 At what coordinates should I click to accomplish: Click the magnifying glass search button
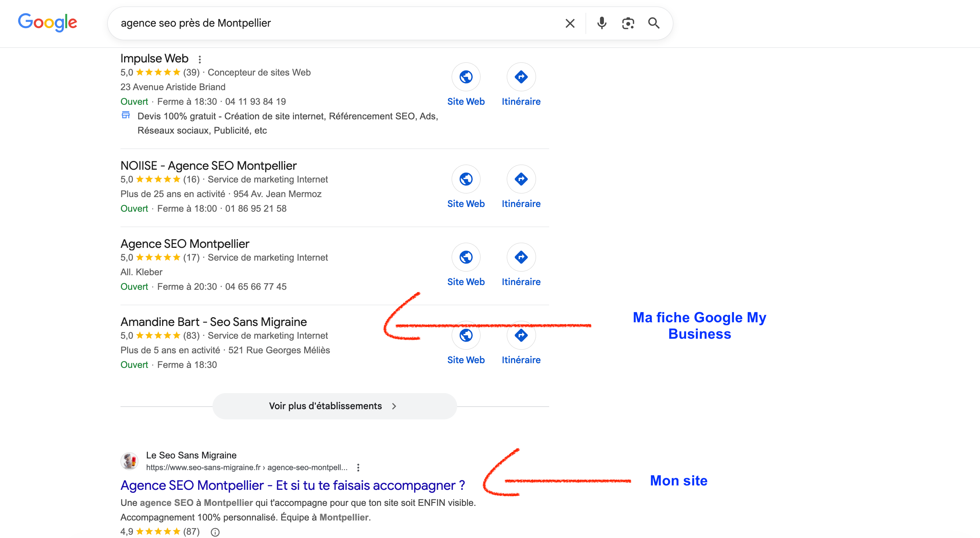(654, 23)
